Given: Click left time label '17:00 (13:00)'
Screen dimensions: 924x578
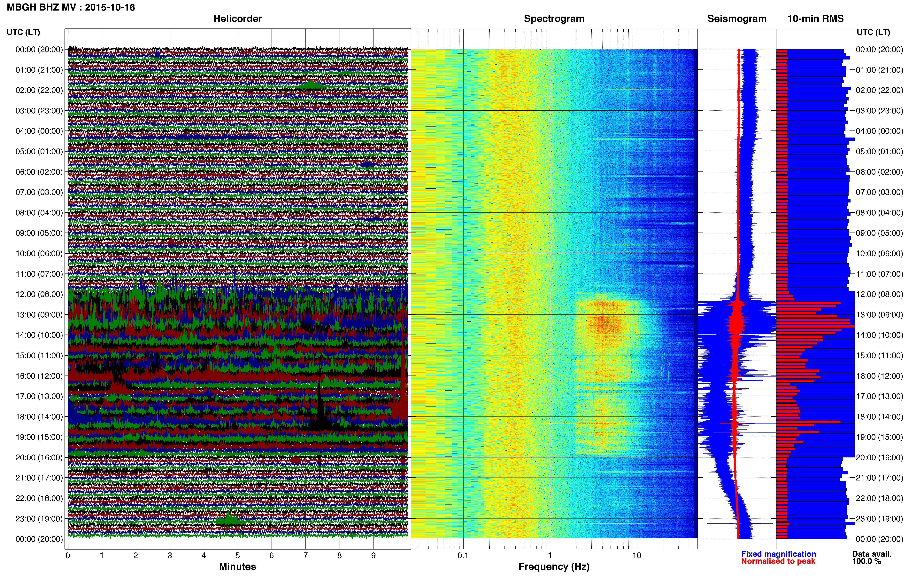Looking at the screenshot, I should click(x=39, y=396).
